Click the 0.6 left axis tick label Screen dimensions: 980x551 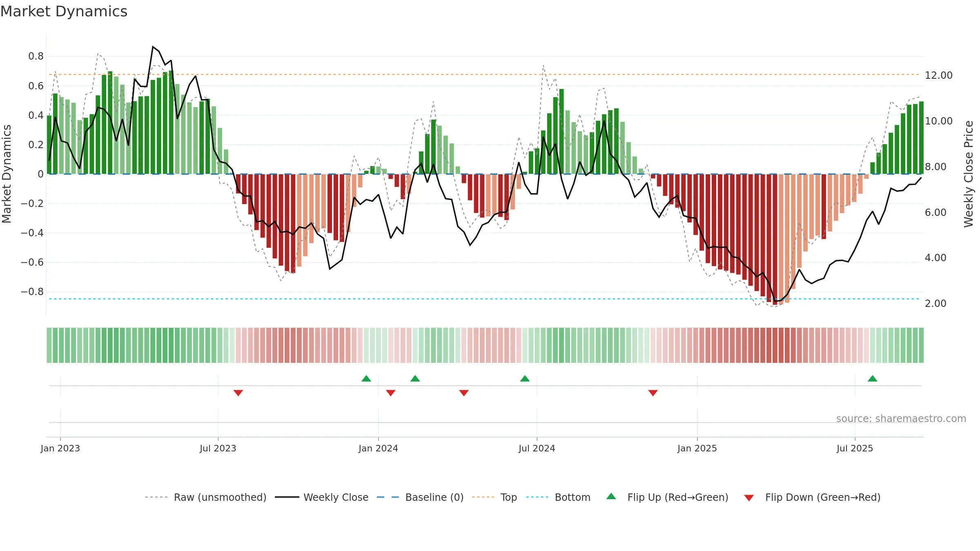click(36, 86)
